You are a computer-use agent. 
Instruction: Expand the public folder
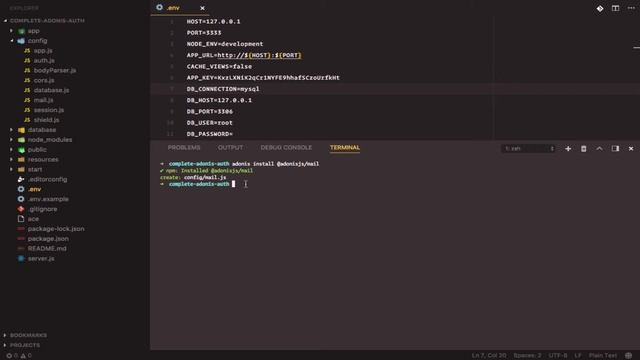(x=11, y=149)
